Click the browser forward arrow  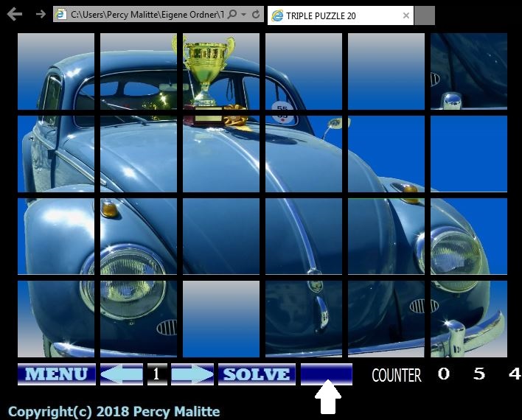pyautogui.click(x=41, y=14)
